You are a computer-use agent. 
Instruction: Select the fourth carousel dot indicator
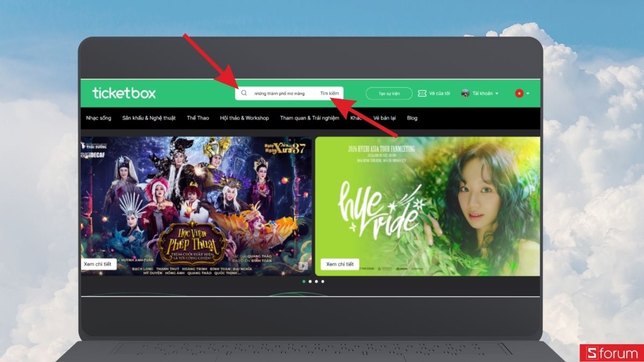pyautogui.click(x=323, y=281)
